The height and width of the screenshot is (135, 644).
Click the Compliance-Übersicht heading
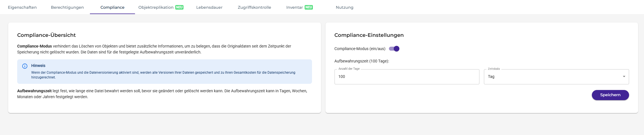(x=47, y=35)
